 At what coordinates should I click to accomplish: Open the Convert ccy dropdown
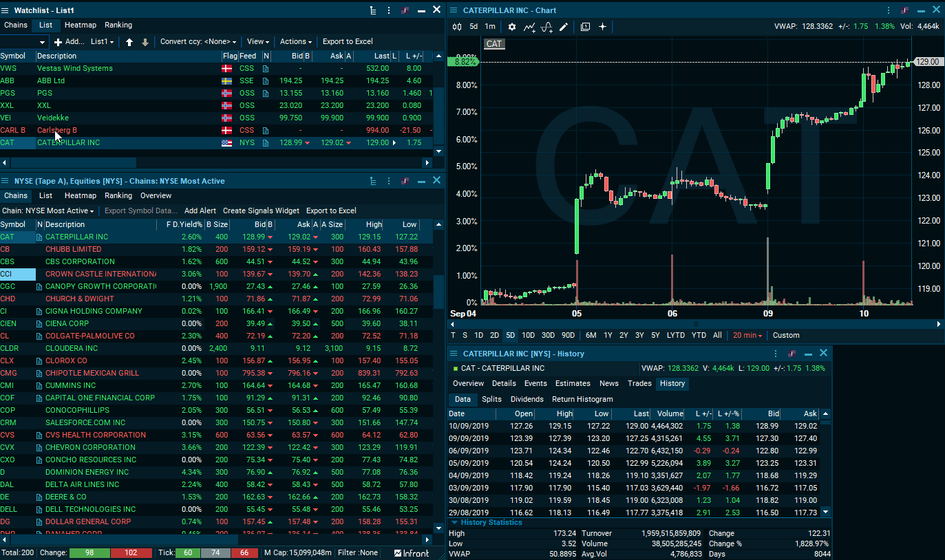pyautogui.click(x=198, y=42)
